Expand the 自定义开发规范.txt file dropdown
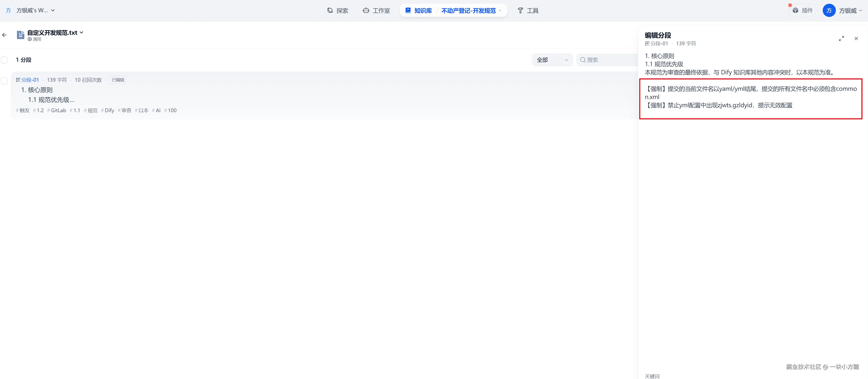 click(x=81, y=32)
